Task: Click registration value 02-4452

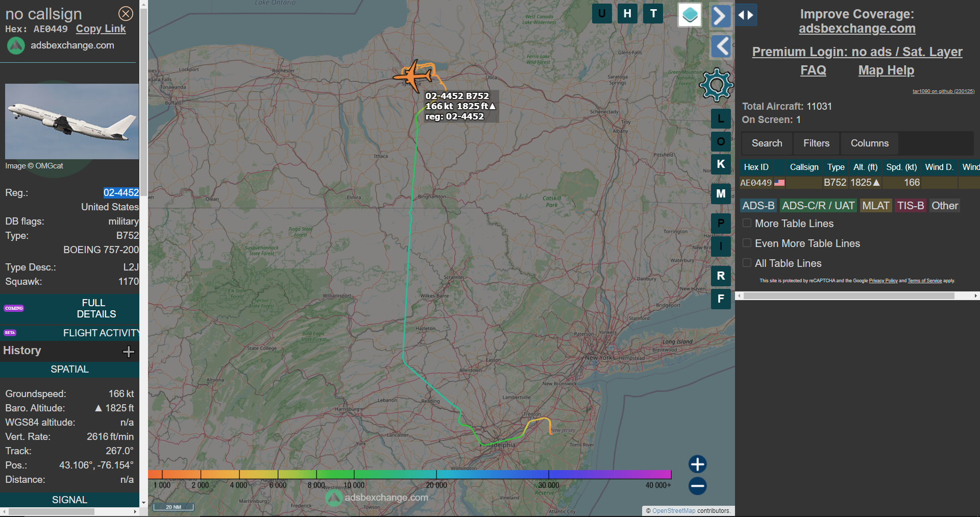Action: pos(121,193)
